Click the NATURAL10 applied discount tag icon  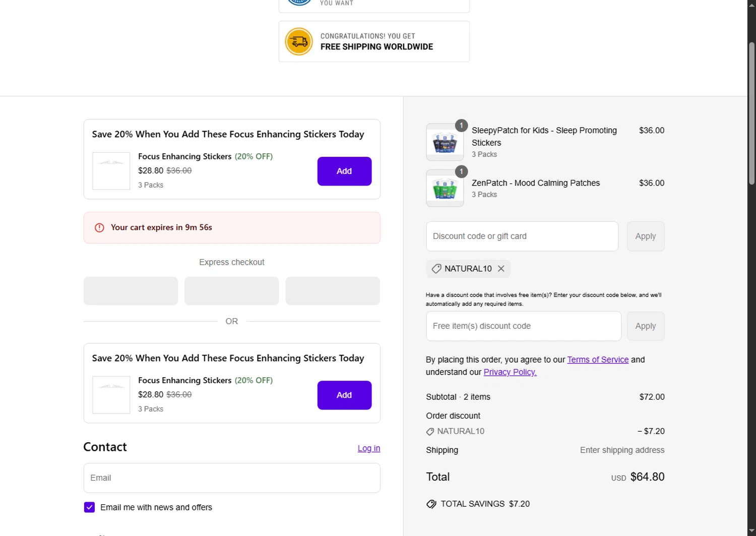point(436,269)
